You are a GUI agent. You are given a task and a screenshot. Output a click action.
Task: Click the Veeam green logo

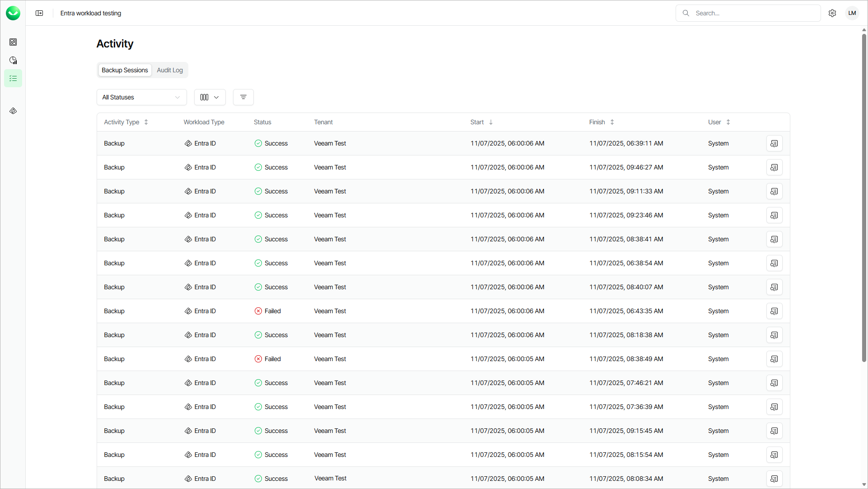coord(13,13)
